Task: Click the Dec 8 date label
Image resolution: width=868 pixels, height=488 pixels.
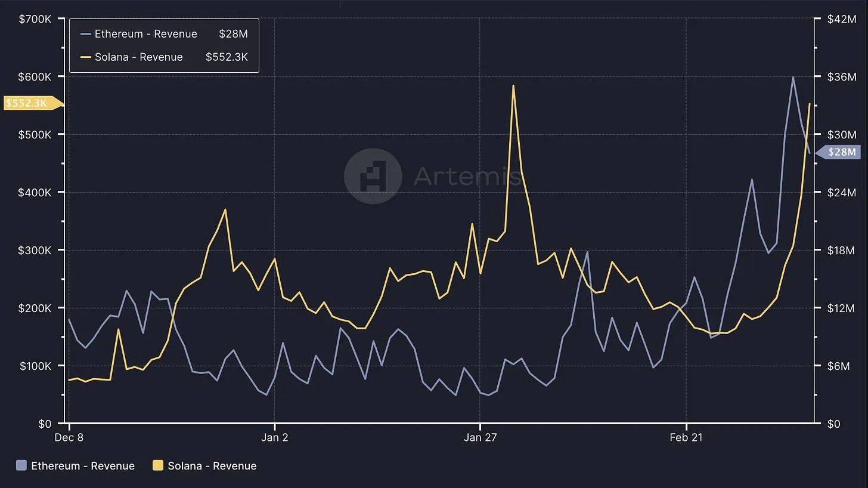Action: (x=69, y=437)
